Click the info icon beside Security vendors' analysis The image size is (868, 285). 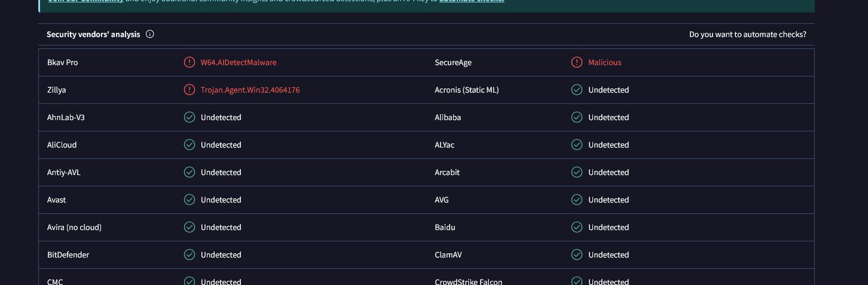150,34
